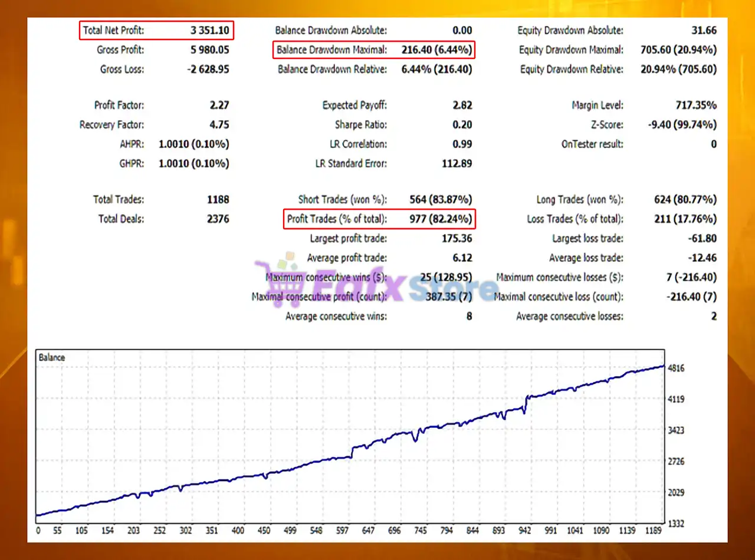The width and height of the screenshot is (755, 560).
Task: Click the Long Trades (won %) value
Action: pyautogui.click(x=685, y=200)
